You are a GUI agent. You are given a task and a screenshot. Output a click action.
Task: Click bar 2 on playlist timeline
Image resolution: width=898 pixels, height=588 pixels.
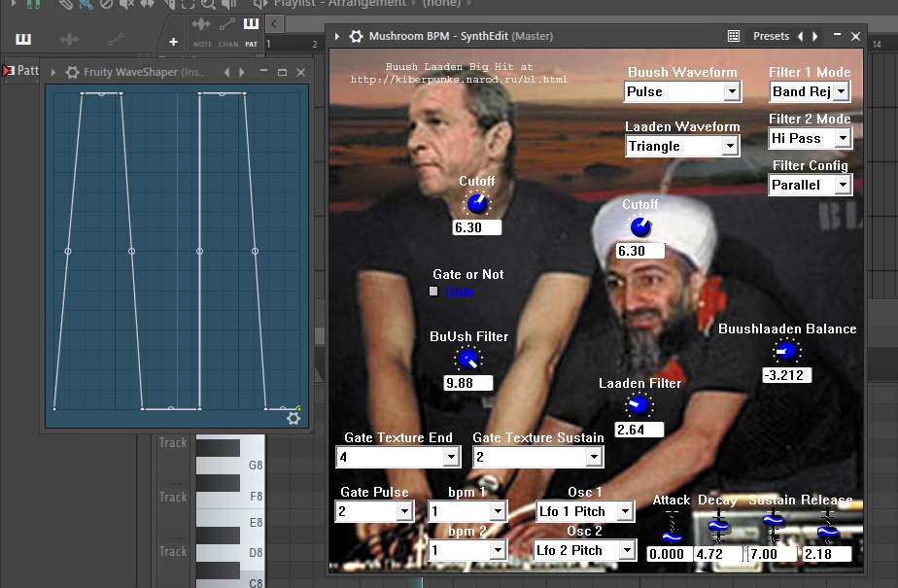click(x=315, y=44)
